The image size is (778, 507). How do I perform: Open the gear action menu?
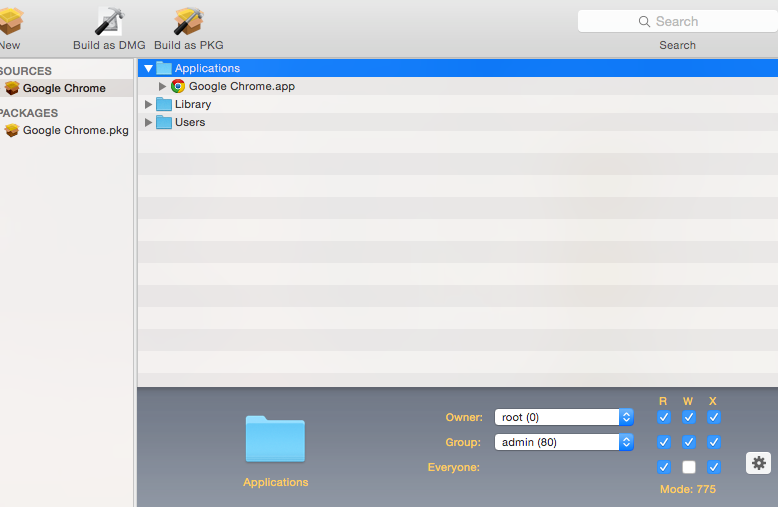[x=758, y=463]
